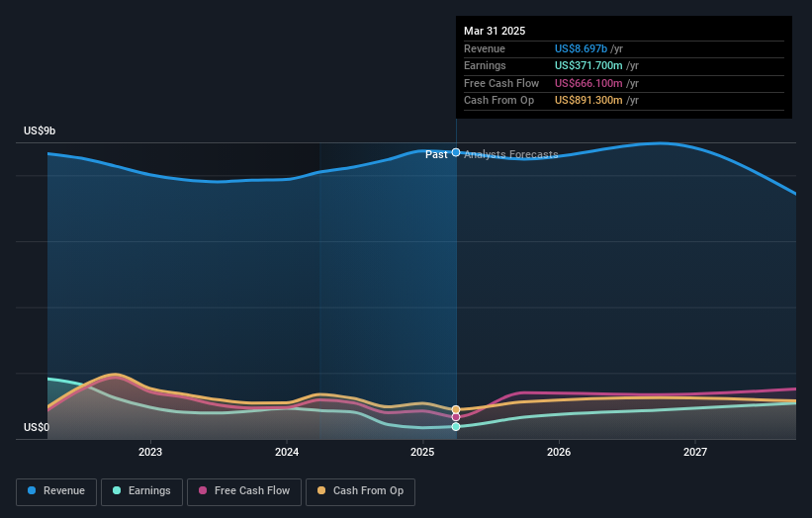Image resolution: width=812 pixels, height=518 pixels.
Task: Click the Revenue row label in tooltip
Action: tap(485, 48)
